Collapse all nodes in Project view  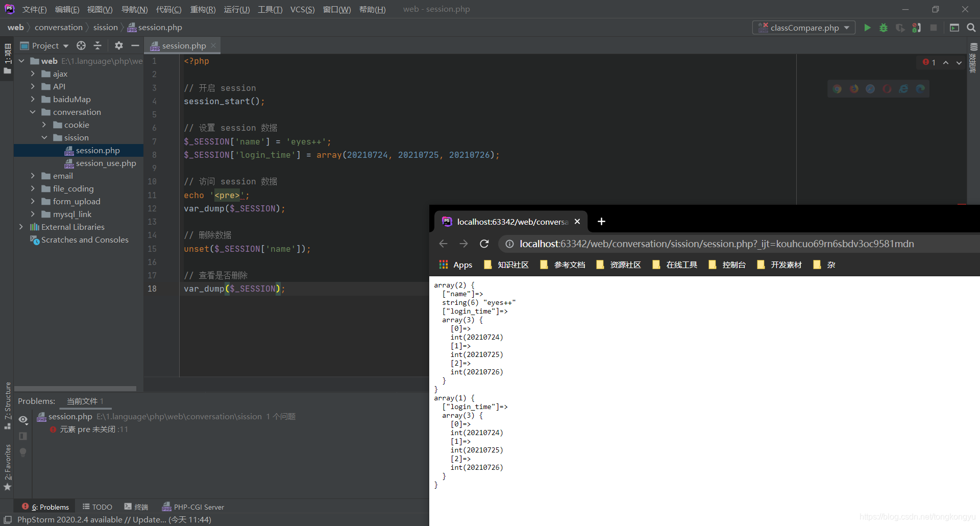[x=97, y=45]
